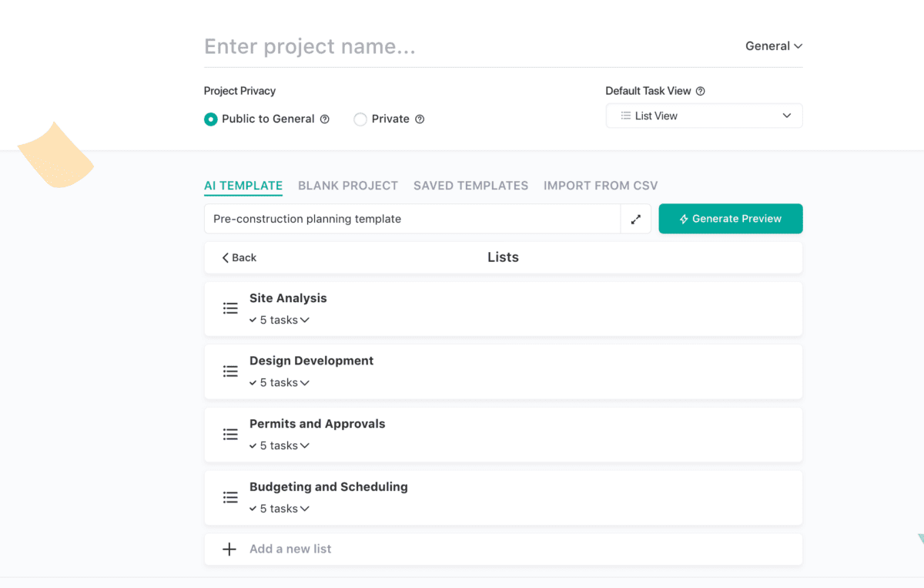The height and width of the screenshot is (588, 924).
Task: Open the Saved Templates tab
Action: pyautogui.click(x=470, y=186)
